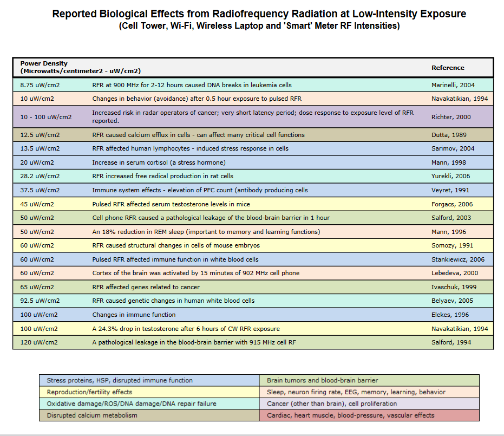The width and height of the screenshot is (504, 436).
Task: Select the 18% reduction in REM sleep text
Action: pos(206,232)
